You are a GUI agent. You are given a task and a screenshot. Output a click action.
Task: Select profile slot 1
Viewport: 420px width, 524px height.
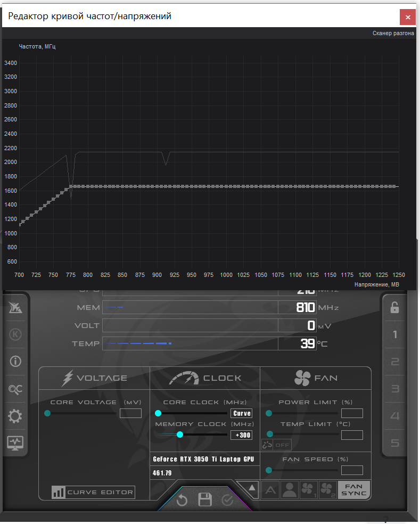[x=395, y=334]
